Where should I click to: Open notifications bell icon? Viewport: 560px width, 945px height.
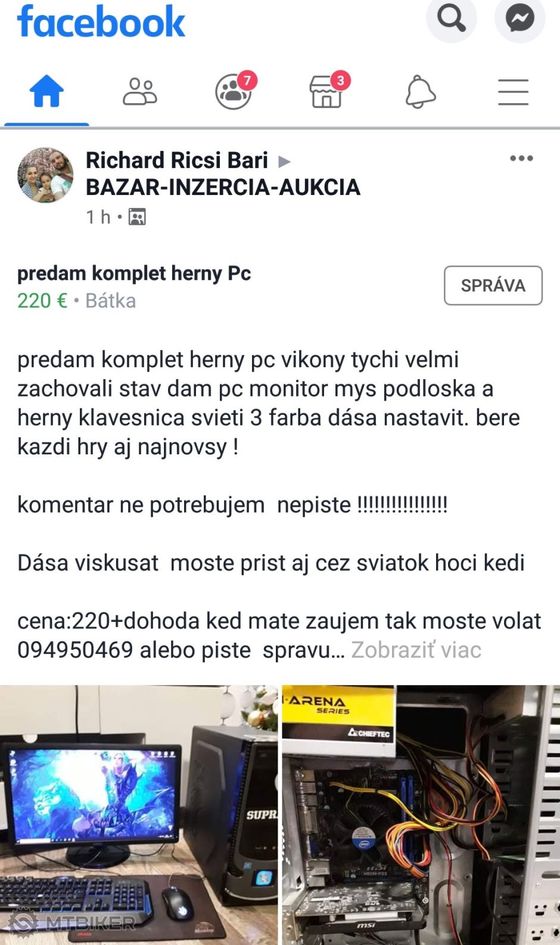pyautogui.click(x=421, y=92)
